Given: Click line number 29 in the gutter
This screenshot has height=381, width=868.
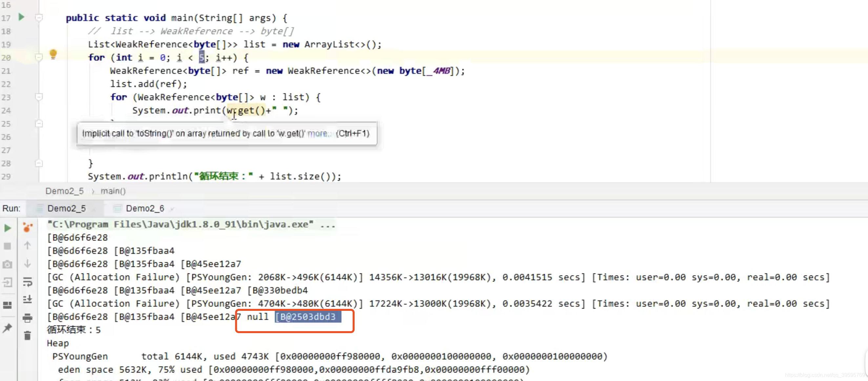Looking at the screenshot, I should coord(6,176).
